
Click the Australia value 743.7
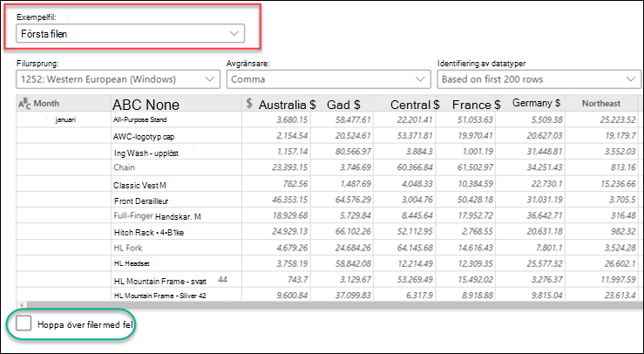click(298, 280)
